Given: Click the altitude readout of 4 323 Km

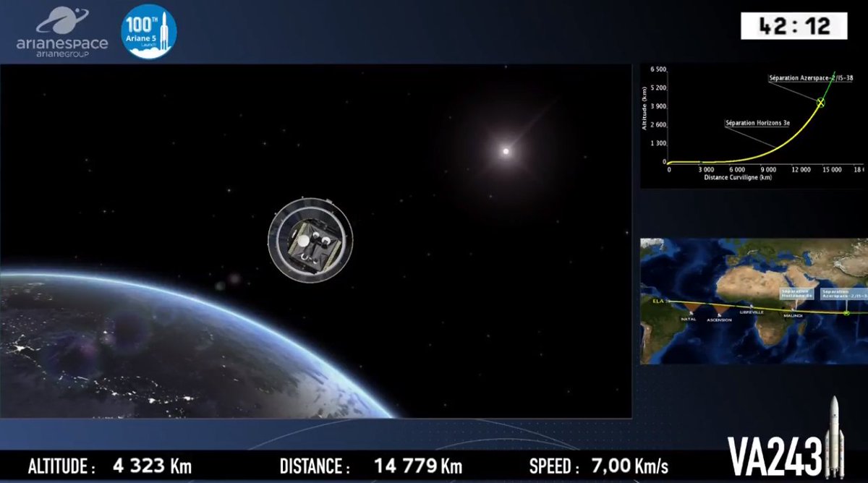Looking at the screenshot, I should [152, 466].
